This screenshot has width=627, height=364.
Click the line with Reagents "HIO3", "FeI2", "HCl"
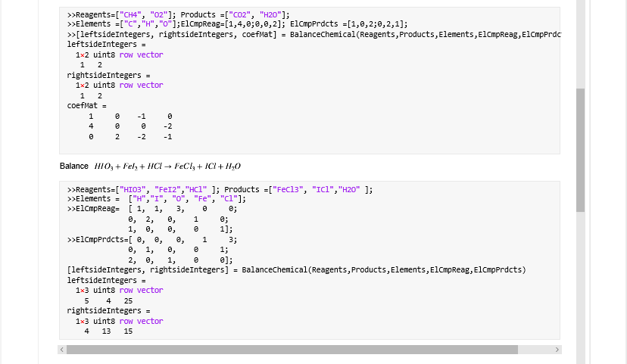(220, 189)
